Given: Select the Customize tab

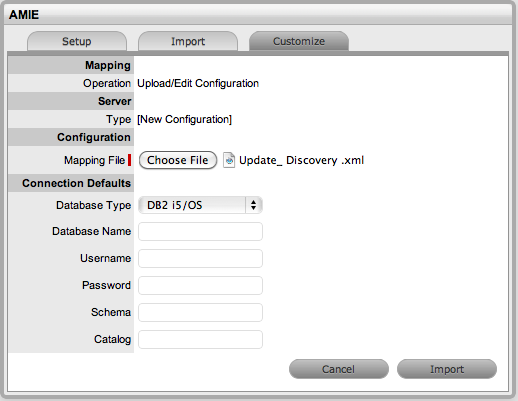Looking at the screenshot, I should [x=299, y=41].
